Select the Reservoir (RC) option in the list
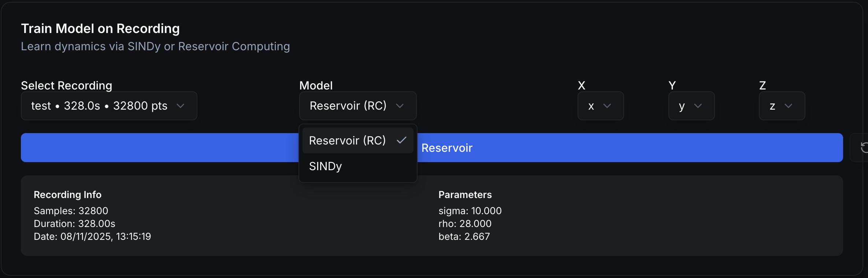The width and height of the screenshot is (868, 278). [347, 140]
